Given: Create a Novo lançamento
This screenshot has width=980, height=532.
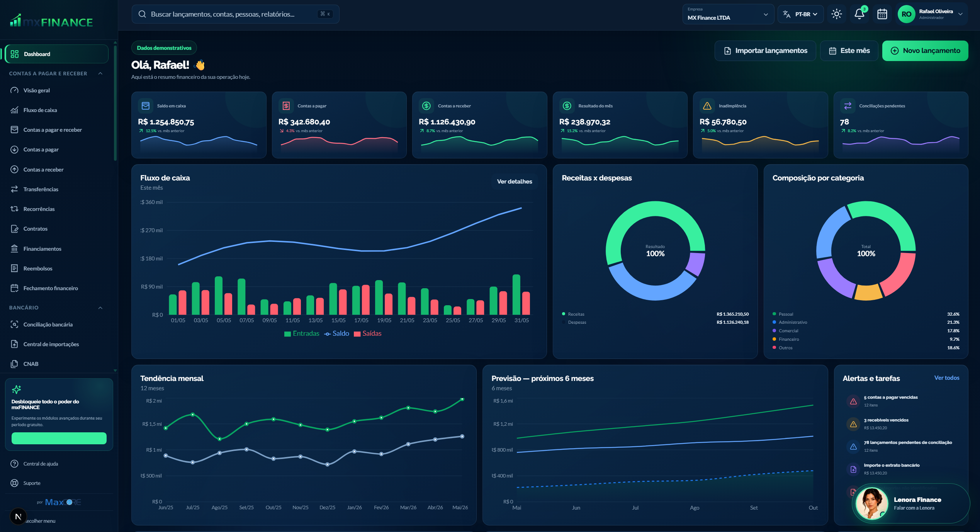Looking at the screenshot, I should click(x=925, y=51).
